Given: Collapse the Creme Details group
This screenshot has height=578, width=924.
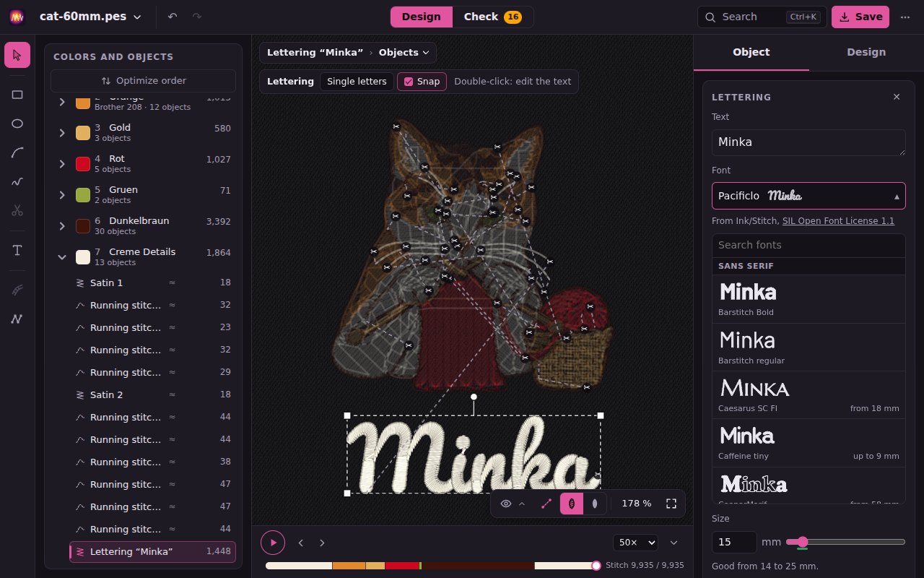Looking at the screenshot, I should click(62, 257).
